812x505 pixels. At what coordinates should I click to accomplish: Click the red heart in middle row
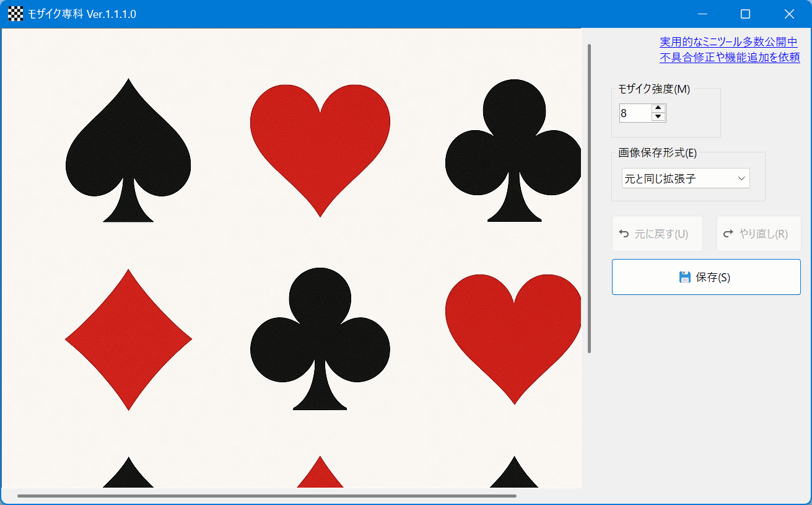click(x=513, y=340)
